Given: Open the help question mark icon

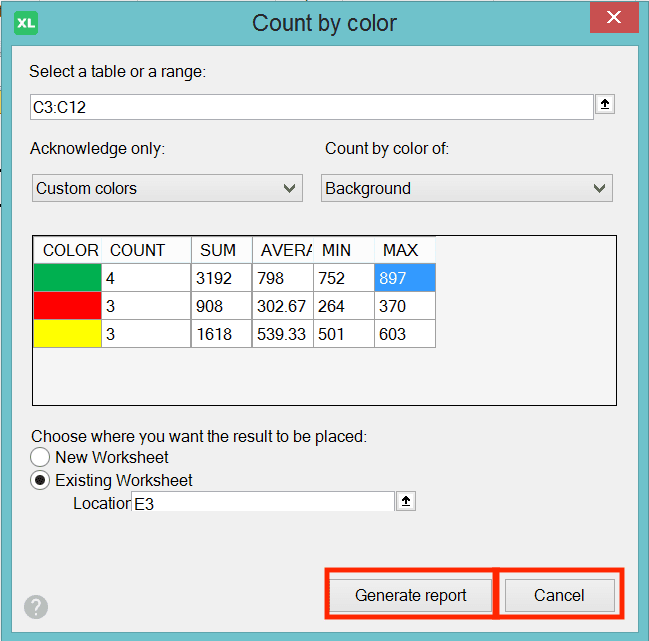Looking at the screenshot, I should pos(36,607).
